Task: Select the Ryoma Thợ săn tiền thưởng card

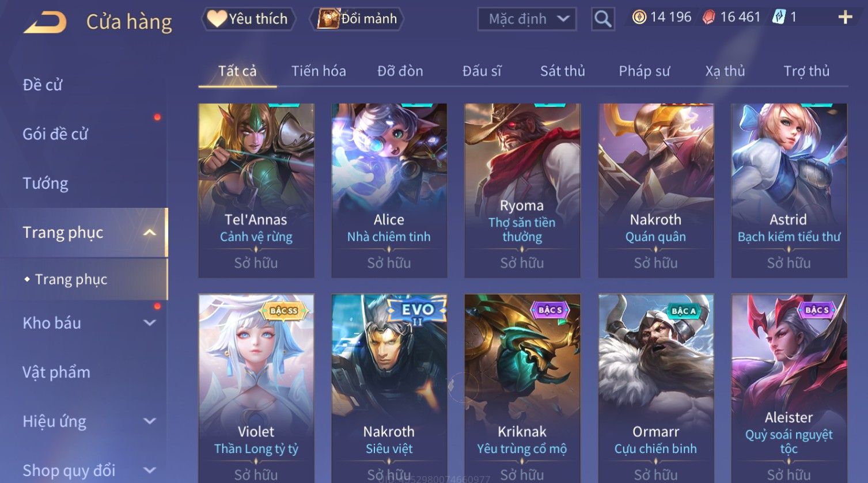Action: [522, 191]
